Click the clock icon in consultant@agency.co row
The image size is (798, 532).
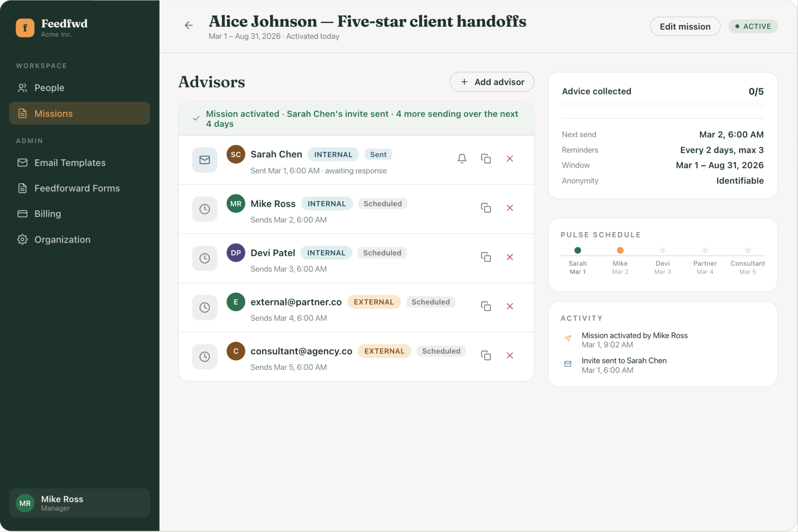205,357
